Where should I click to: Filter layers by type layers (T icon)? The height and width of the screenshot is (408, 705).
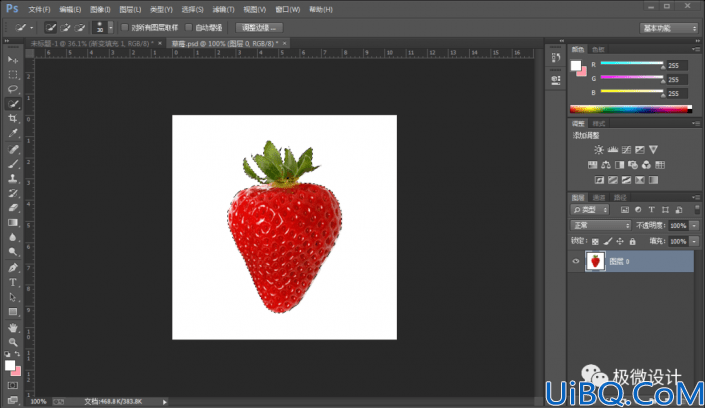pos(651,210)
